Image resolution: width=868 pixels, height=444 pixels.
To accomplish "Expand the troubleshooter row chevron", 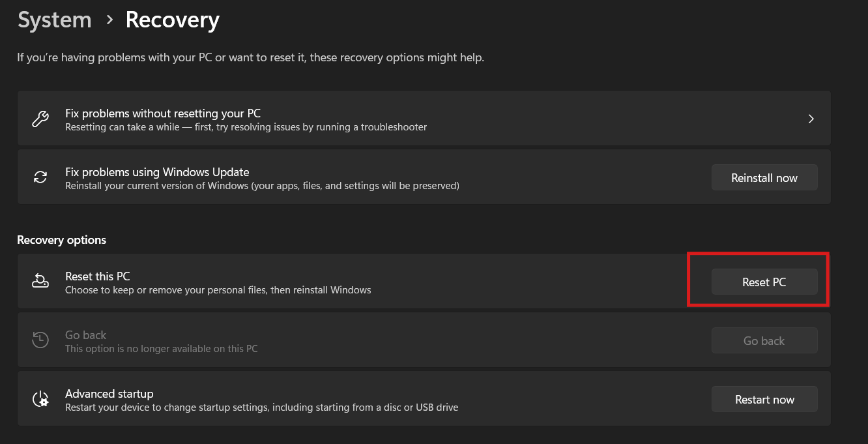I will tap(811, 118).
